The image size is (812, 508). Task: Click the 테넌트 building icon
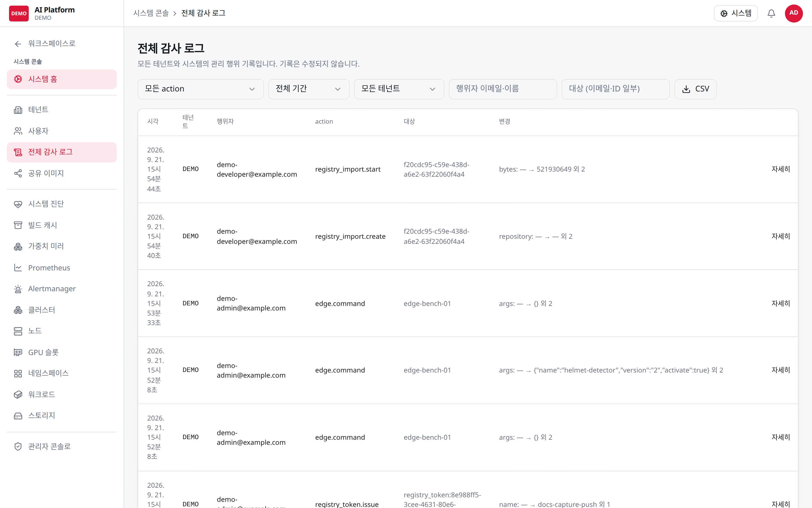click(18, 110)
